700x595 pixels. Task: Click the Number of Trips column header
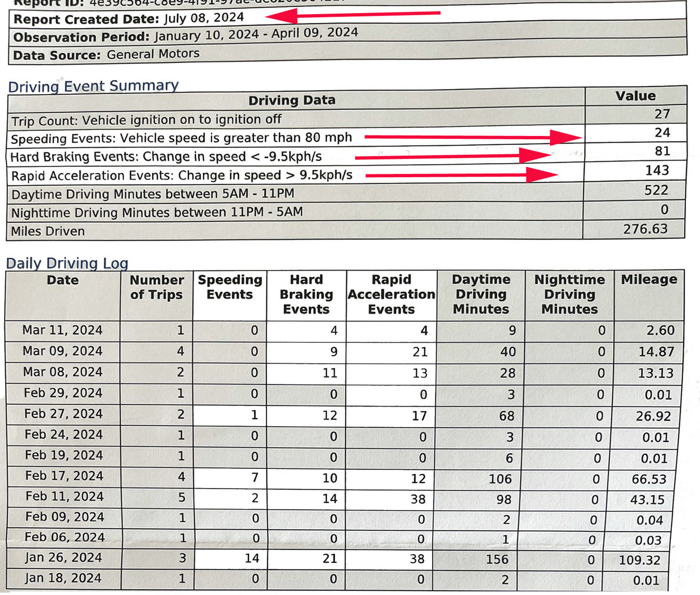click(156, 288)
